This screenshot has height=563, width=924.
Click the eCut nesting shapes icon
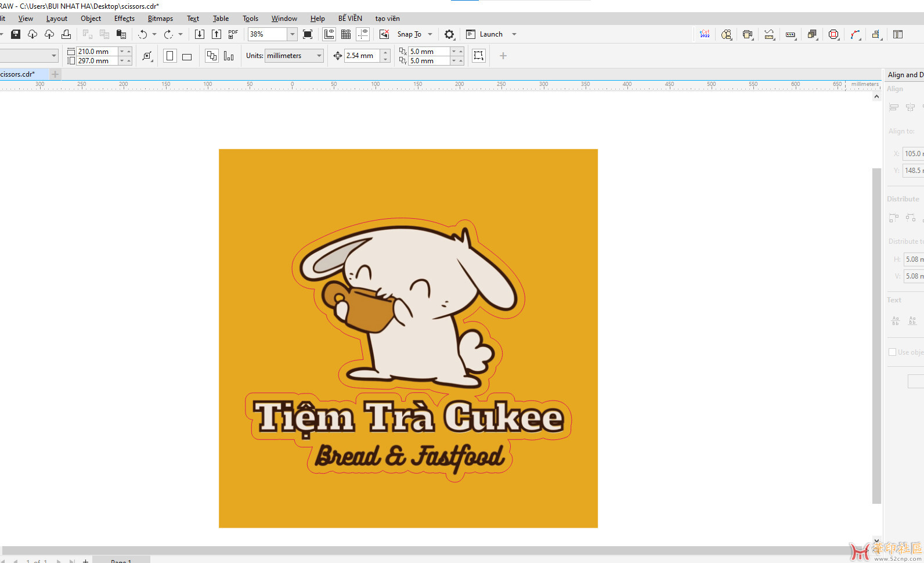[x=726, y=34]
